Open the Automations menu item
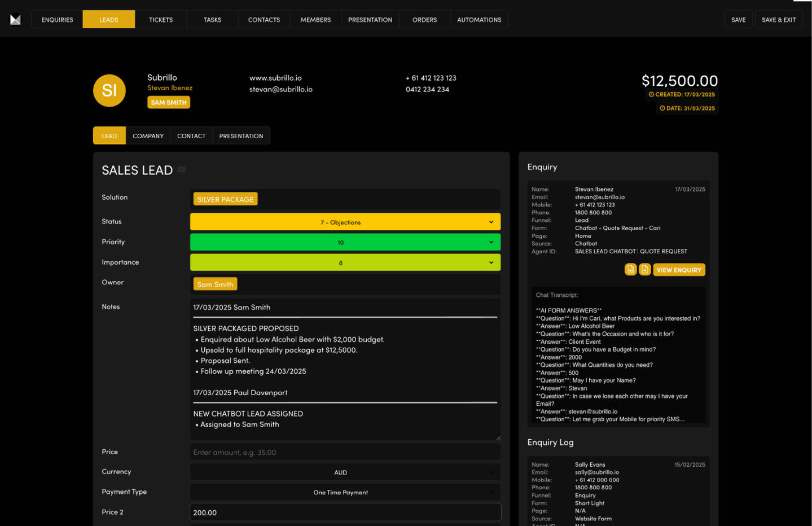Image resolution: width=812 pixels, height=526 pixels. [479, 20]
